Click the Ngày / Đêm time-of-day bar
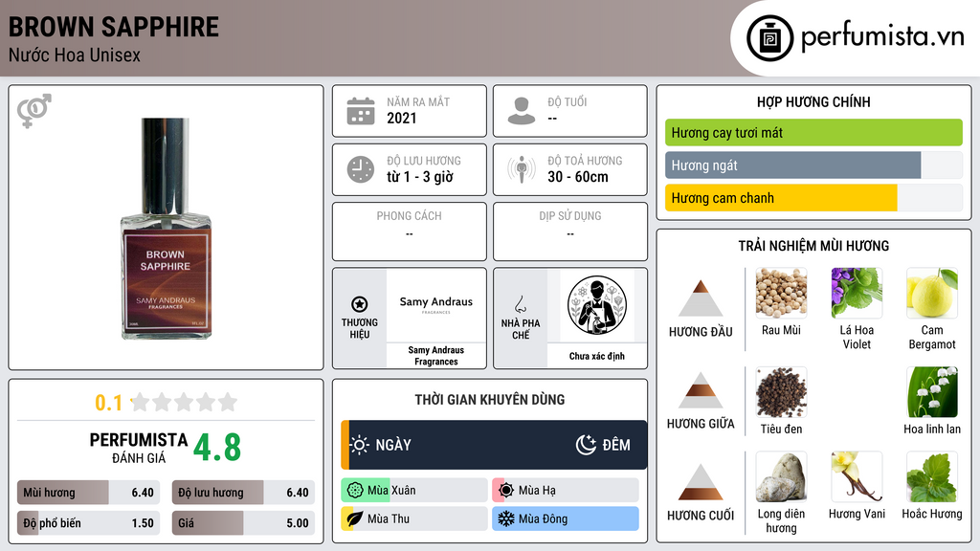The width and height of the screenshot is (980, 551). pyautogui.click(x=494, y=445)
